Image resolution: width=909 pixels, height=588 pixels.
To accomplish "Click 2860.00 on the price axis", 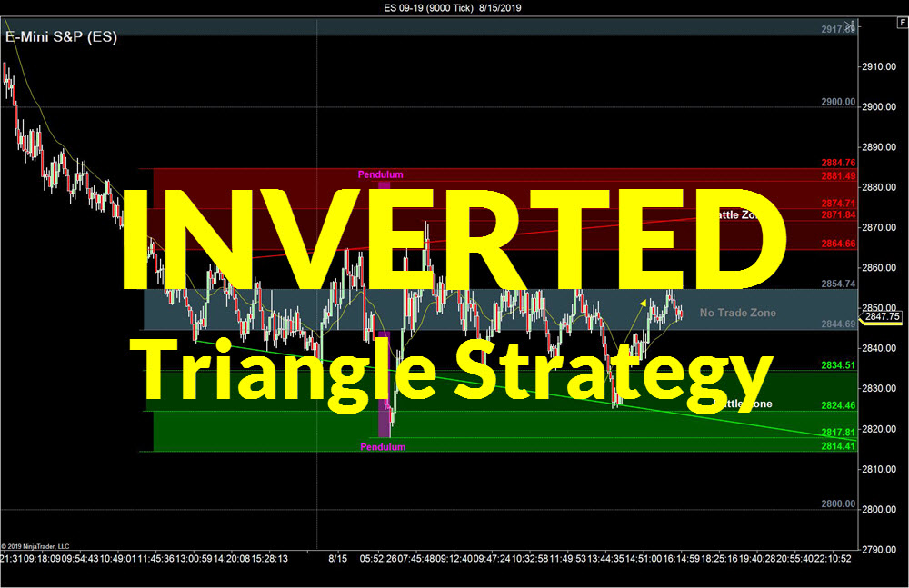I will [x=879, y=268].
